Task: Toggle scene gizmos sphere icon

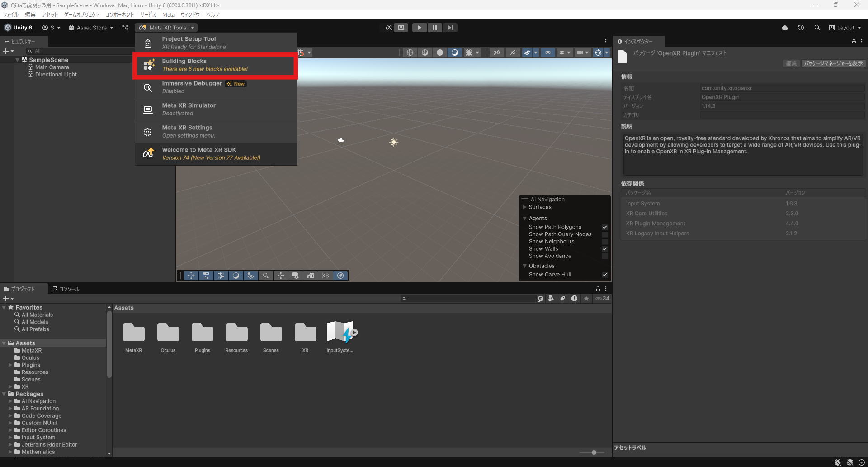Action: pos(598,52)
